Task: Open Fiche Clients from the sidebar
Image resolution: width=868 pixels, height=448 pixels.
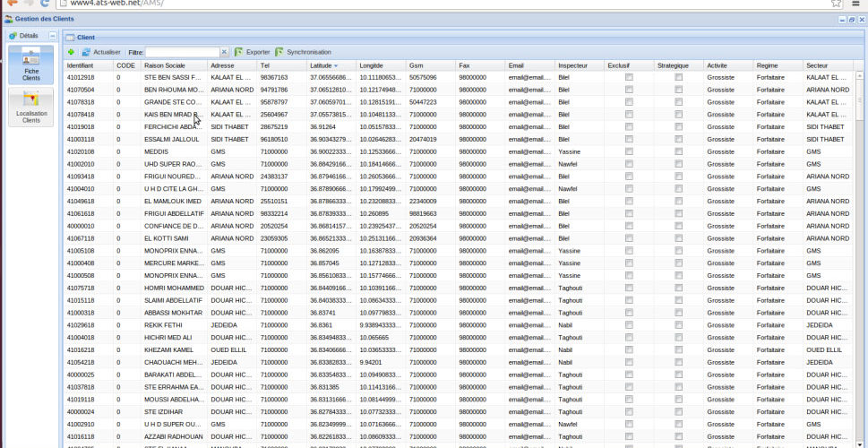Action: pos(31,66)
